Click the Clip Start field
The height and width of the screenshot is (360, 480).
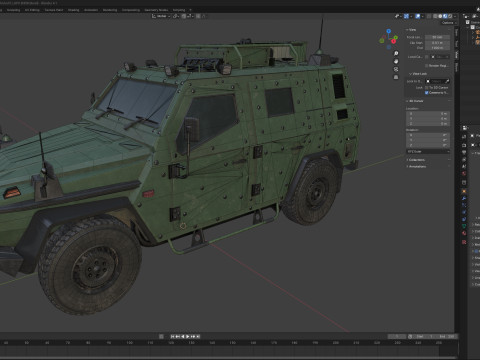coord(437,43)
